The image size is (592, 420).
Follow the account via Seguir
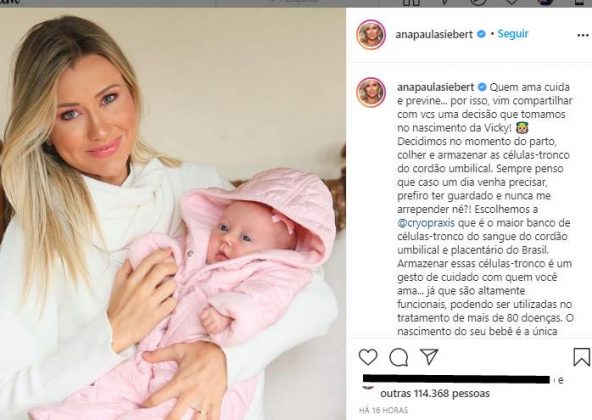click(x=513, y=34)
